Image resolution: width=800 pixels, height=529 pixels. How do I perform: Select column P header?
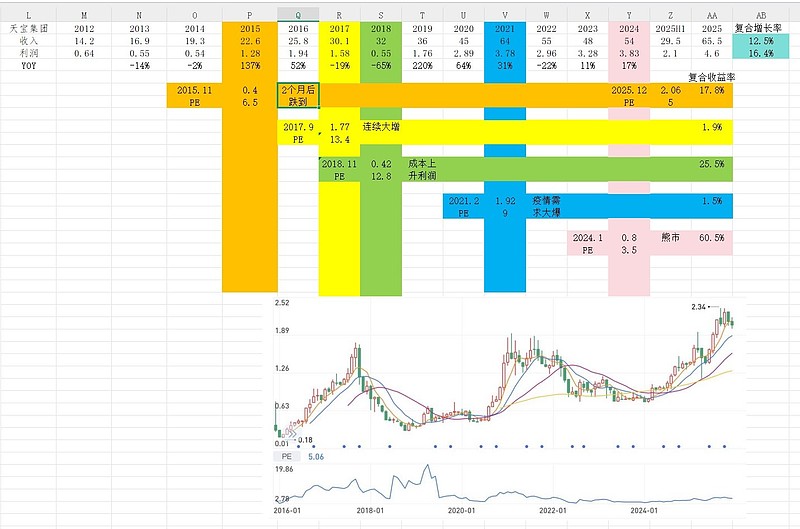point(249,15)
